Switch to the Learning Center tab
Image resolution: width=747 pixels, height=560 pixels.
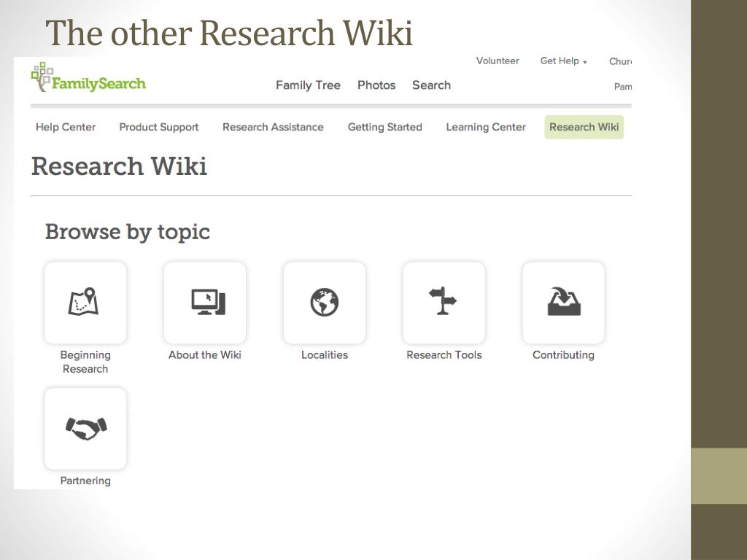486,127
